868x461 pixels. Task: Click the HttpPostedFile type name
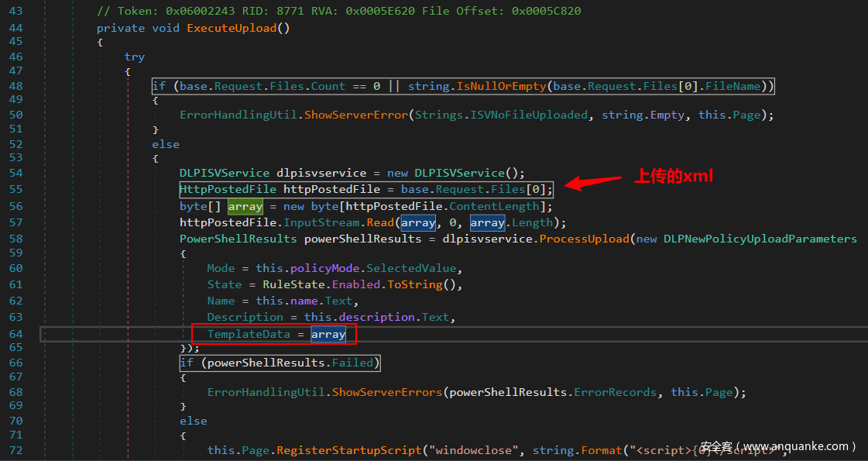(228, 189)
